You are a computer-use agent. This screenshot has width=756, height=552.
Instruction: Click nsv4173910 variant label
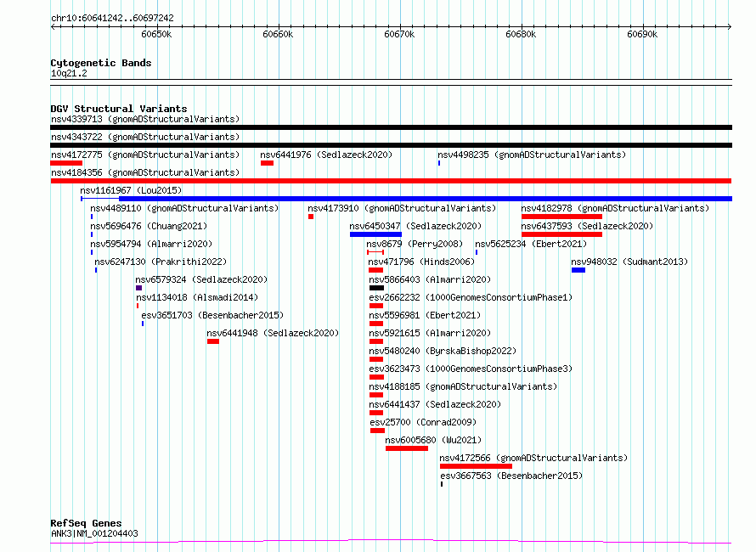(402, 208)
